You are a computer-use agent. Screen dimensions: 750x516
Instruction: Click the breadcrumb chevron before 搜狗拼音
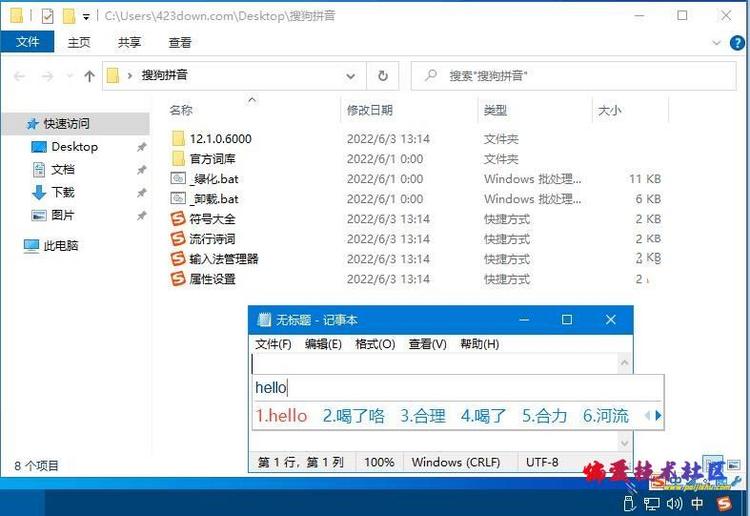(x=130, y=76)
